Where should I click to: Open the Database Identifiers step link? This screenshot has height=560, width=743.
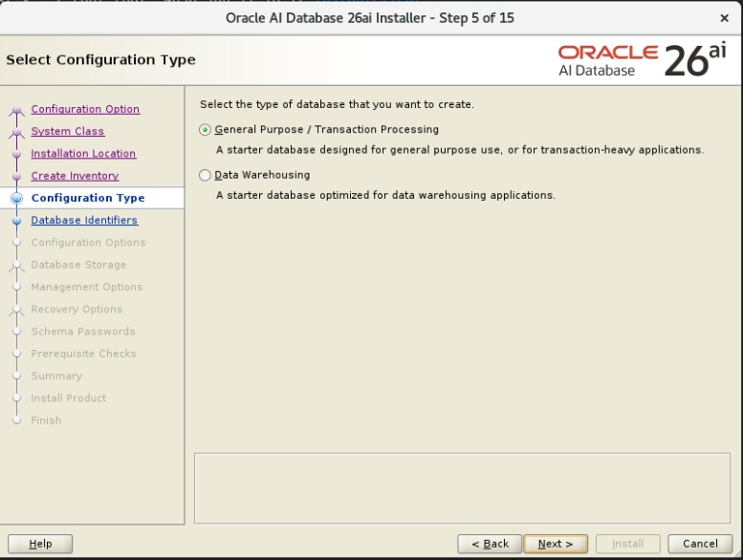[x=84, y=220]
